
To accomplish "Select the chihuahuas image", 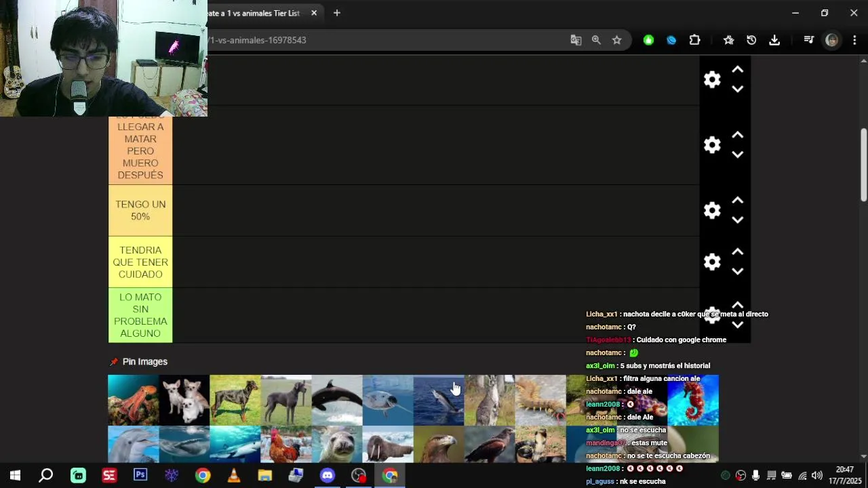I will coord(184,400).
